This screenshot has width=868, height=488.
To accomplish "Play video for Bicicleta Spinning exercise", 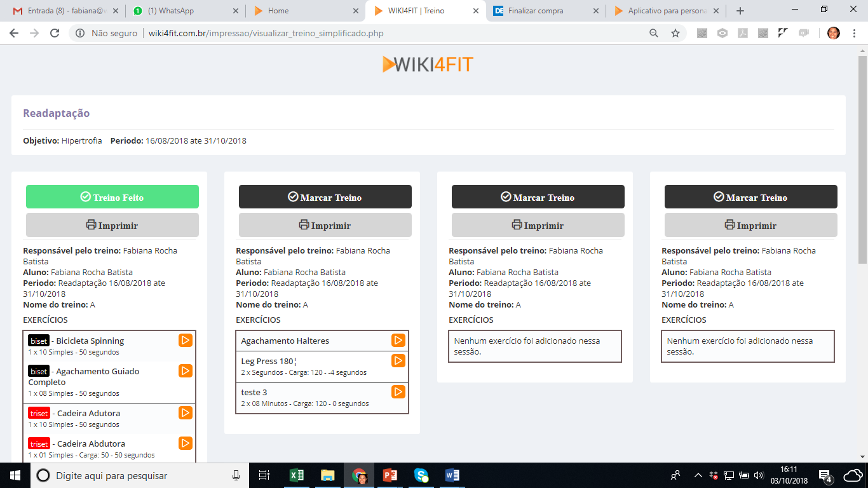I will (186, 340).
